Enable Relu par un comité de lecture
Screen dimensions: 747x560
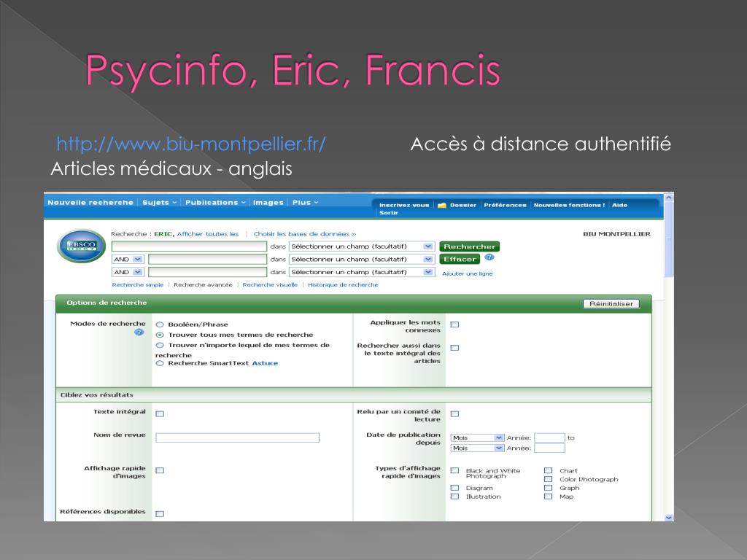[x=455, y=414]
